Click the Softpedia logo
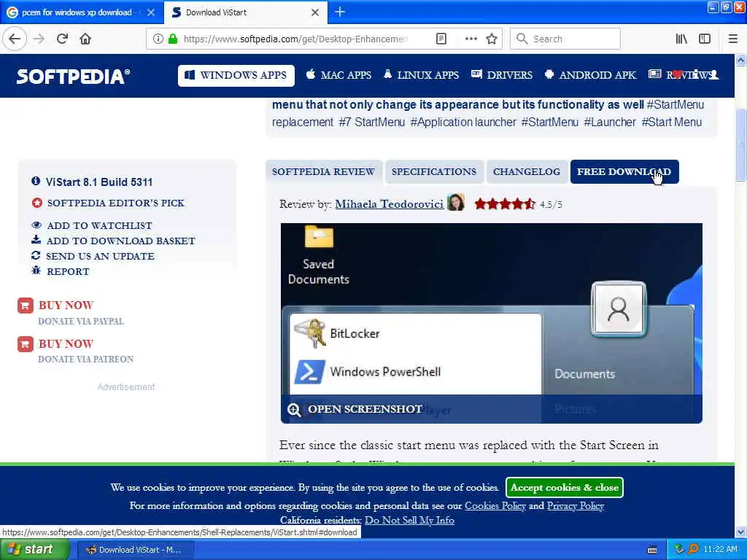This screenshot has width=747, height=560. tap(73, 76)
